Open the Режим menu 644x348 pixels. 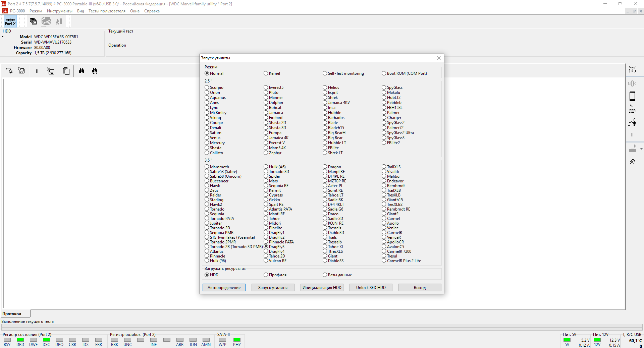36,11
